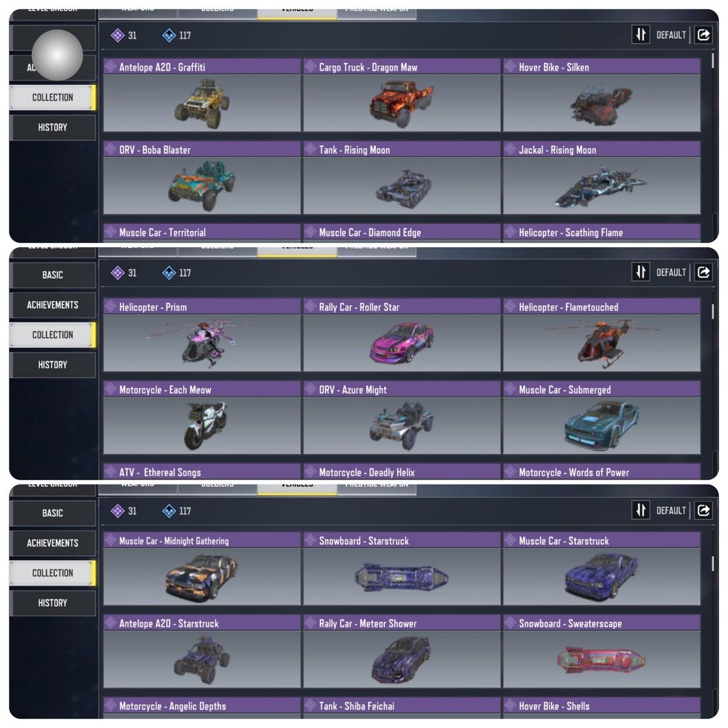728x728 pixels.
Task: Open ACHIEVEMENTS tab in middle panel
Action: (x=52, y=305)
